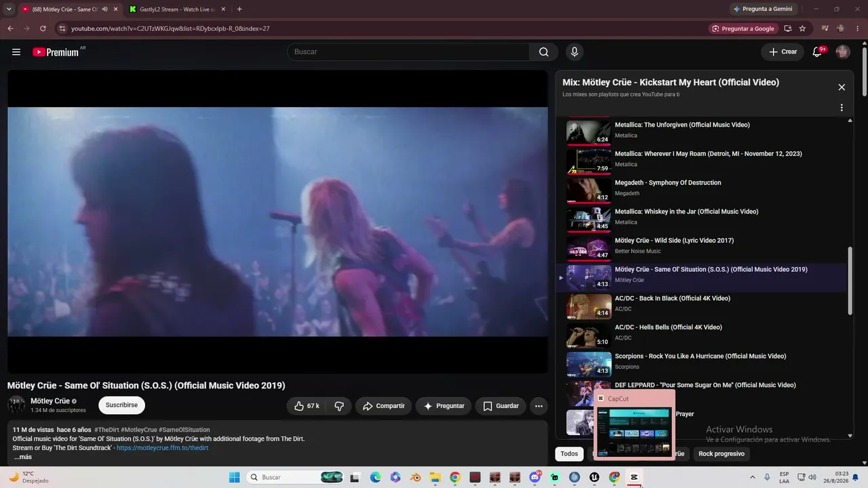Save video with Guardar button

500,406
